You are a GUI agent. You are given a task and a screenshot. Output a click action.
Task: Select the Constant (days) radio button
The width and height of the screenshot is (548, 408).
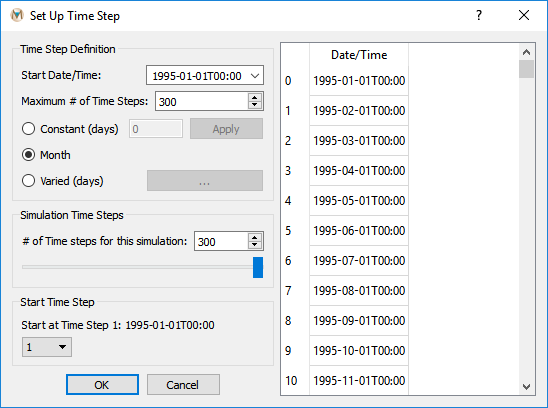pyautogui.click(x=28, y=129)
